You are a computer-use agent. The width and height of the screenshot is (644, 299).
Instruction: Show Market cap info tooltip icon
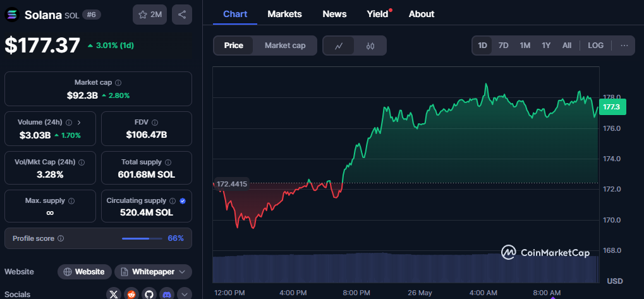tap(118, 83)
